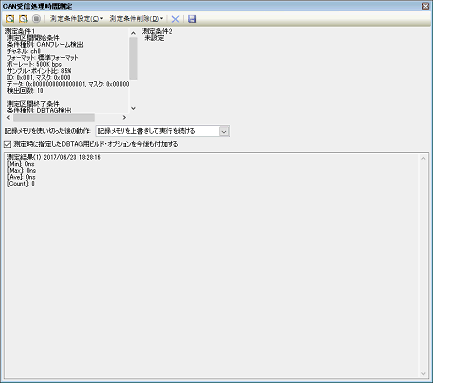Click the left arrow of horizontal scrollbar

click(x=8, y=118)
